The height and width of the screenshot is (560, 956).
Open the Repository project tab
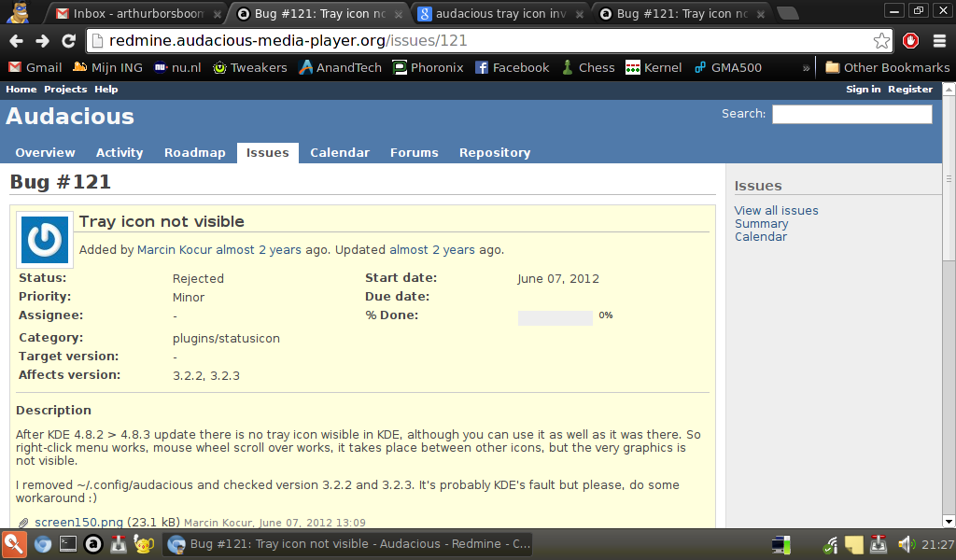click(x=495, y=153)
